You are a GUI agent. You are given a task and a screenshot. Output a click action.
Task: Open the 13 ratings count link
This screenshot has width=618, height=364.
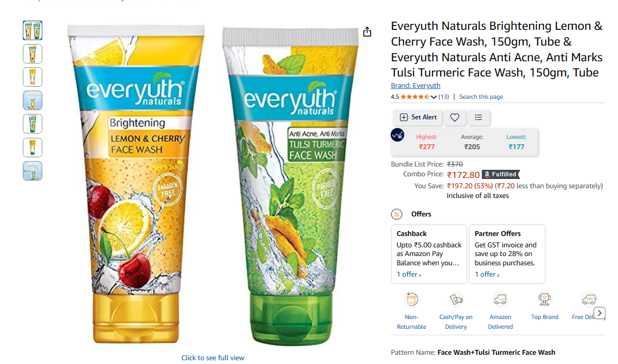coord(443,97)
